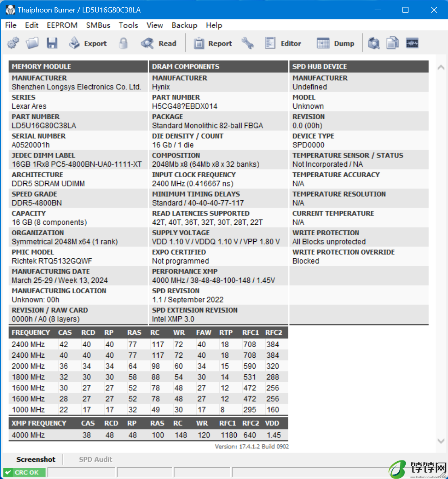Image resolution: width=448 pixels, height=479 pixels.
Task: Click the scrollbar down arrow
Action: pos(441,441)
